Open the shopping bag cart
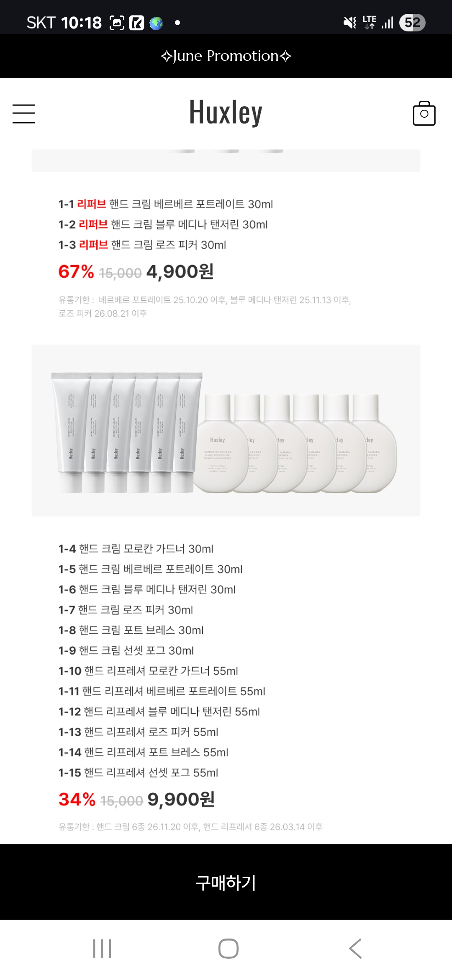This screenshot has width=452, height=980. 424,113
